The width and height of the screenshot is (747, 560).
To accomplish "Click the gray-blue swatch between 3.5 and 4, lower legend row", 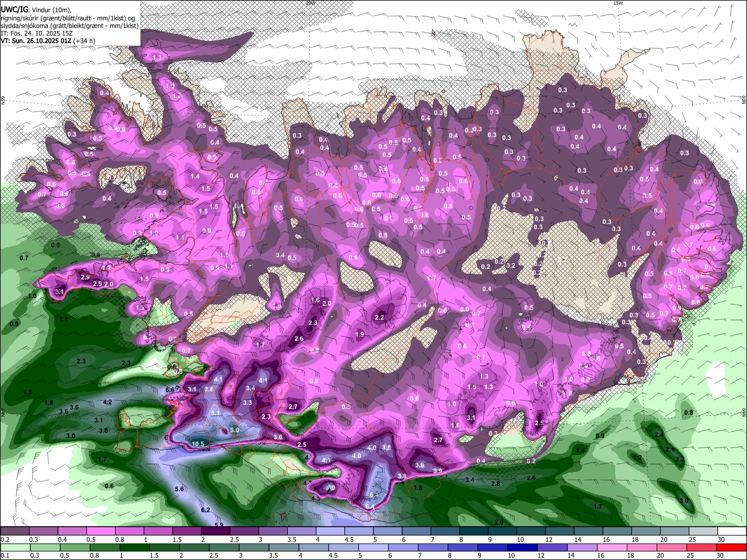I will 283,548.
